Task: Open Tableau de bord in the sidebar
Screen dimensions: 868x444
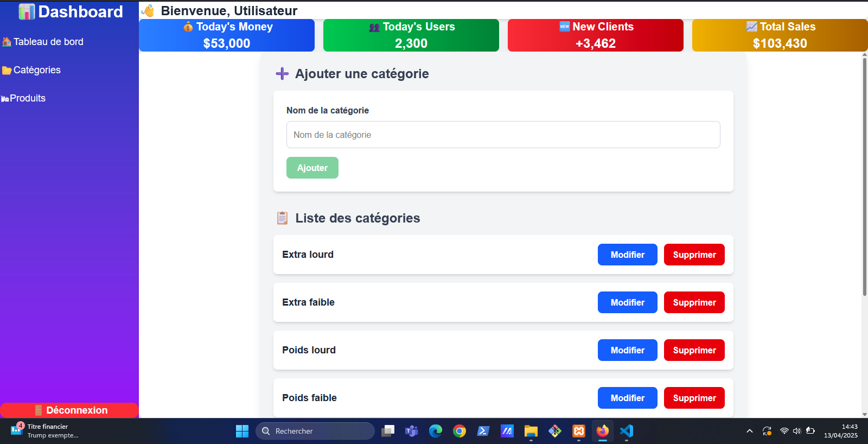Action: tap(43, 42)
